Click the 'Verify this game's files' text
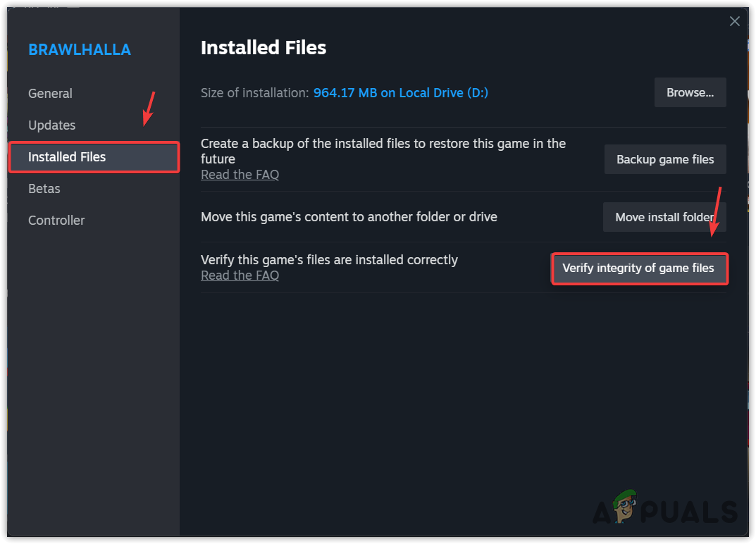The width and height of the screenshot is (756, 544). coord(329,260)
